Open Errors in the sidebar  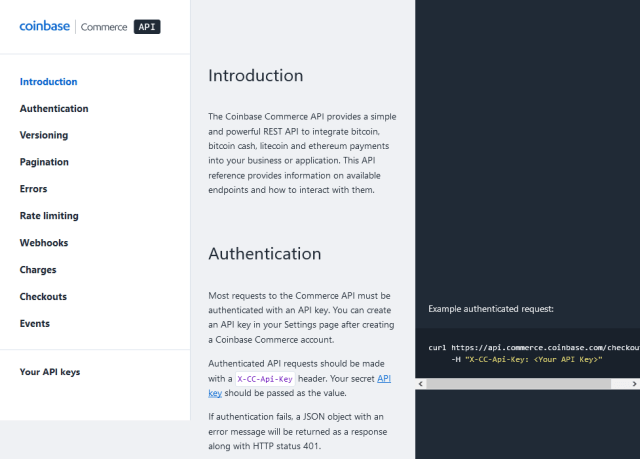[x=33, y=189]
